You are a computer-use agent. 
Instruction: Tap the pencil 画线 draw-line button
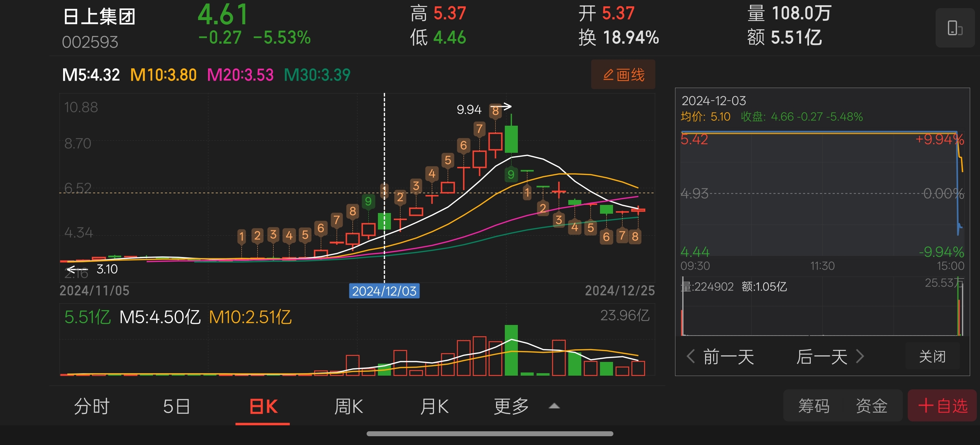(x=623, y=75)
